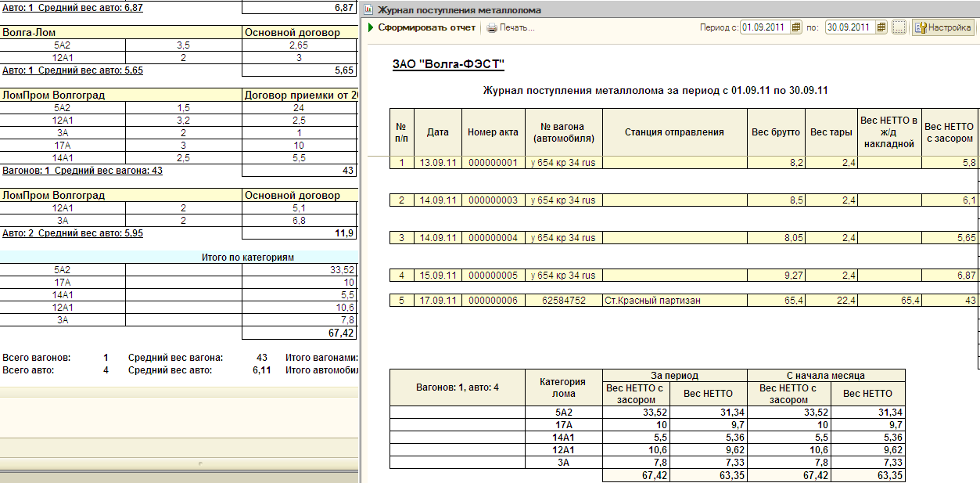The height and width of the screenshot is (483, 980).
Task: Select journal cell with акт 000000001
Action: [493, 163]
